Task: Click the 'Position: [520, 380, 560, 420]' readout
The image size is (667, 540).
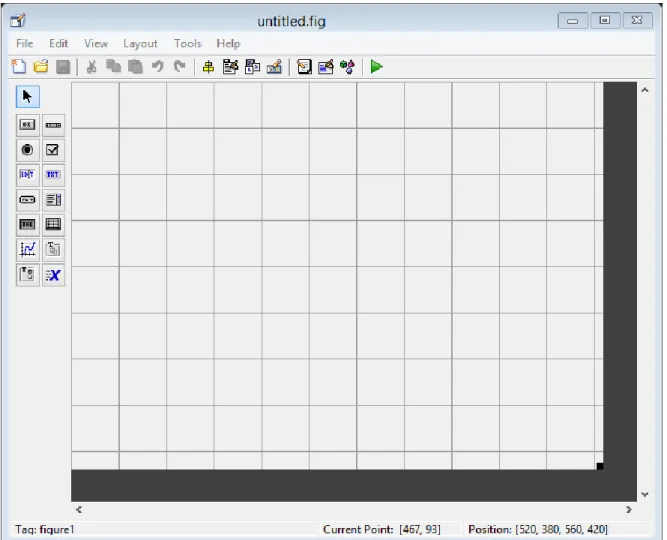Action: [538, 529]
